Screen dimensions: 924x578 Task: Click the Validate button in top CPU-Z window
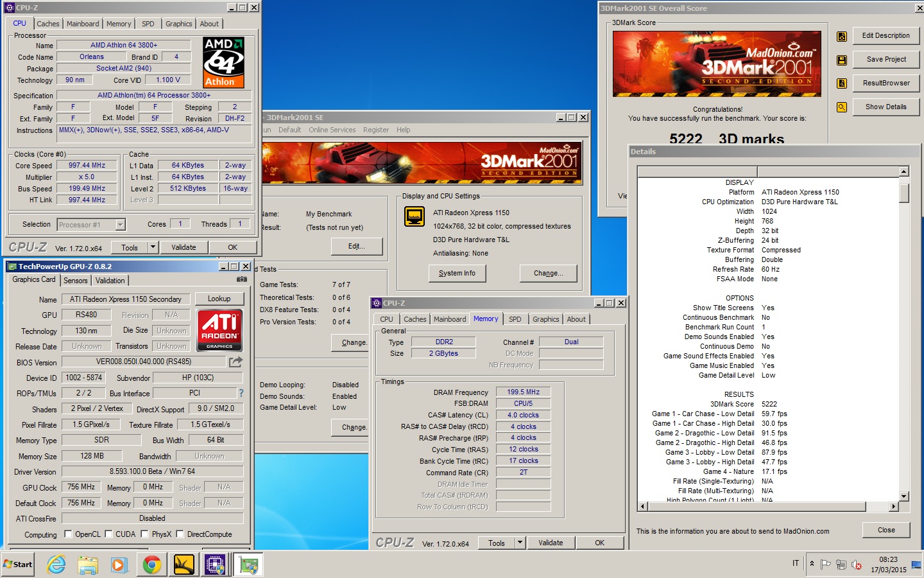[184, 247]
